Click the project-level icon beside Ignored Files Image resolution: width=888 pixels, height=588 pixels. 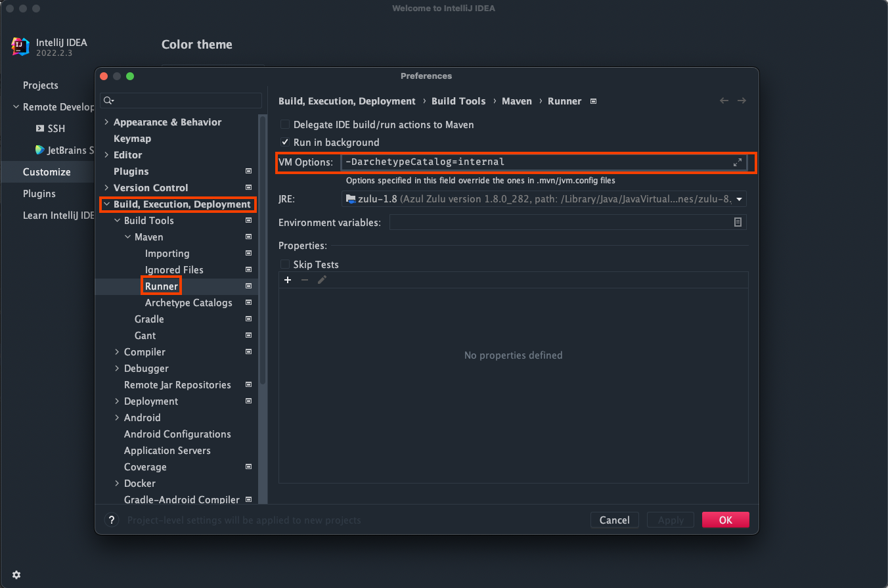248,270
